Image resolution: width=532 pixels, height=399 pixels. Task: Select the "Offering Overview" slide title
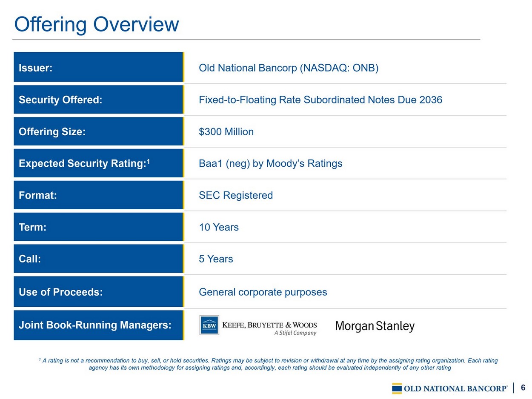click(x=97, y=24)
